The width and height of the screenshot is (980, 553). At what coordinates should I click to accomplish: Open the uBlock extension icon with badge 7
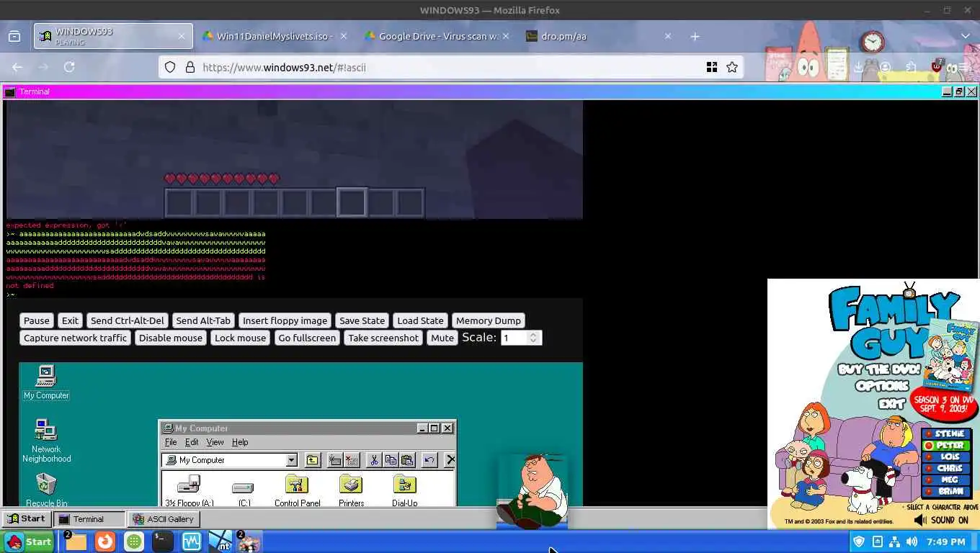(937, 66)
